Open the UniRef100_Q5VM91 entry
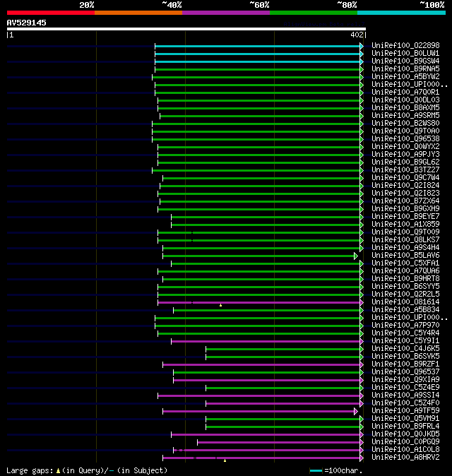 pos(405,419)
